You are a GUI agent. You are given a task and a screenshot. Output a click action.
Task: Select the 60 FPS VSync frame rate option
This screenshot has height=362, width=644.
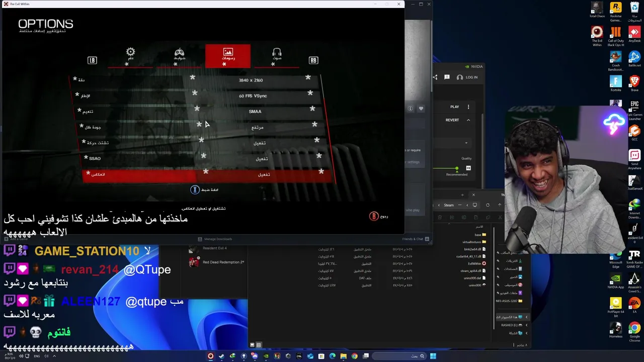pos(253,96)
